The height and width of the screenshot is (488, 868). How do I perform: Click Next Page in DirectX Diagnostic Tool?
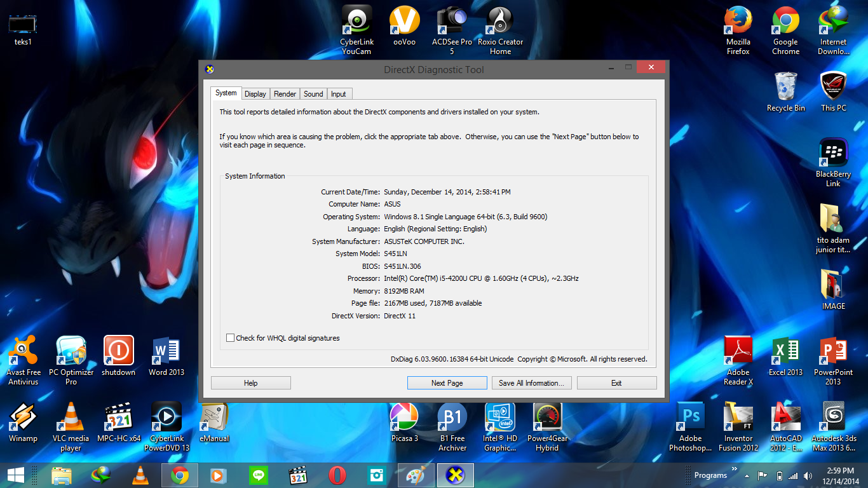pos(447,383)
